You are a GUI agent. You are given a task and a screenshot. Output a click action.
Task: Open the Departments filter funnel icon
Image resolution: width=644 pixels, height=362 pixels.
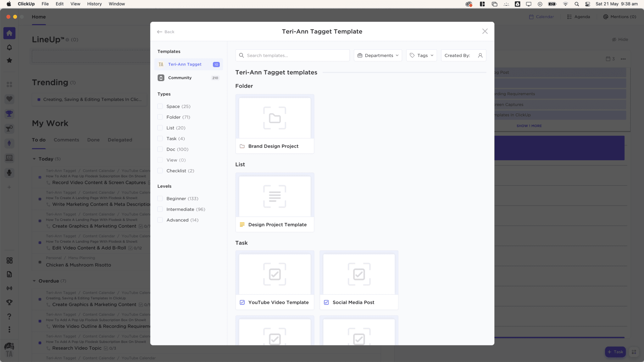(x=360, y=55)
